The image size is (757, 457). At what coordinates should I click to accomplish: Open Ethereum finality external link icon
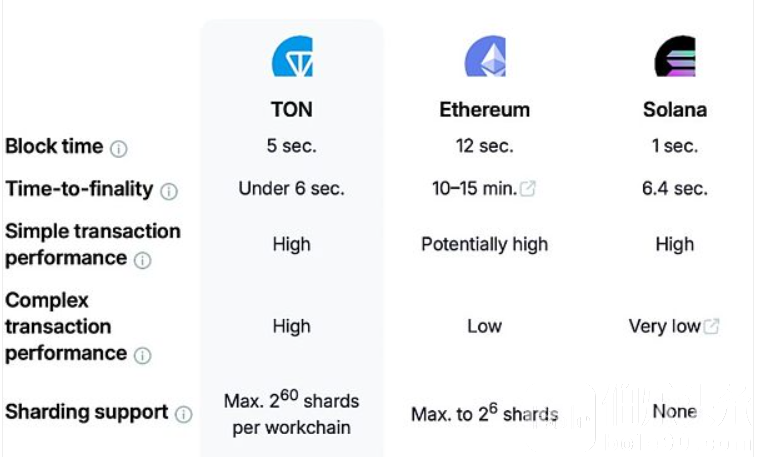pyautogui.click(x=527, y=189)
